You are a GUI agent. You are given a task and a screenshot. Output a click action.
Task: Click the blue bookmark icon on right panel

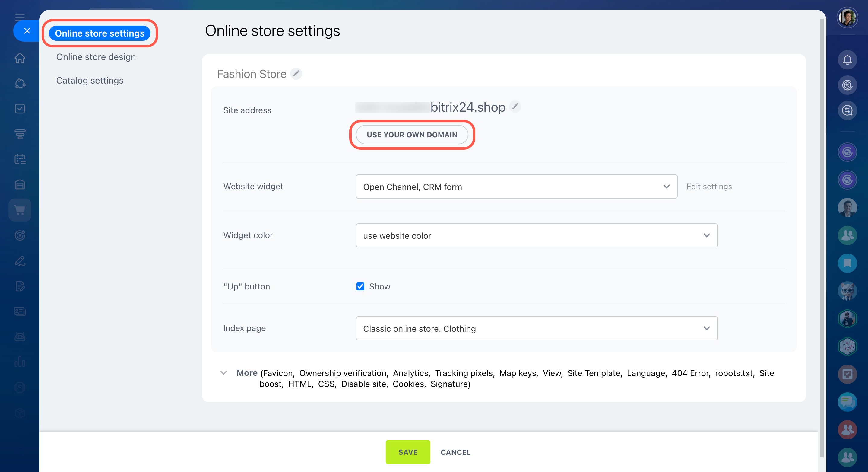[847, 263]
